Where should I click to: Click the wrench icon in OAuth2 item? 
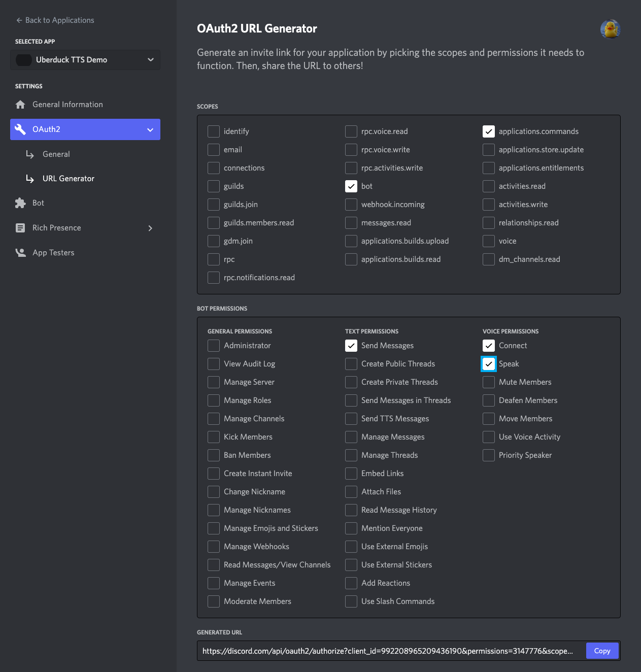coord(20,129)
